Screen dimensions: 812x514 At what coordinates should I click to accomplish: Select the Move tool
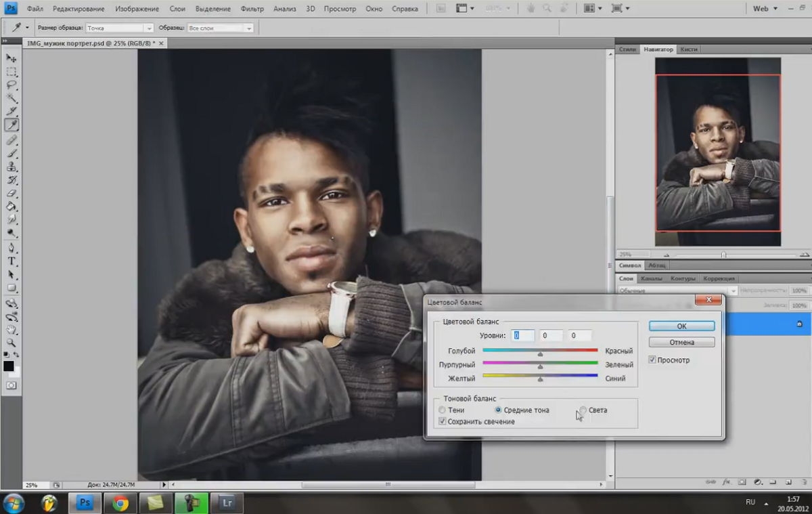(x=12, y=58)
